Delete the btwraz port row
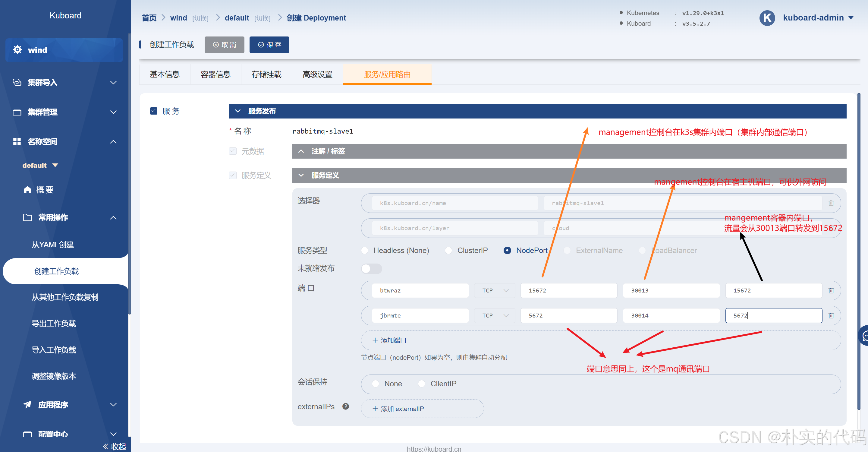Screen dimensions: 868x452 pyautogui.click(x=831, y=290)
